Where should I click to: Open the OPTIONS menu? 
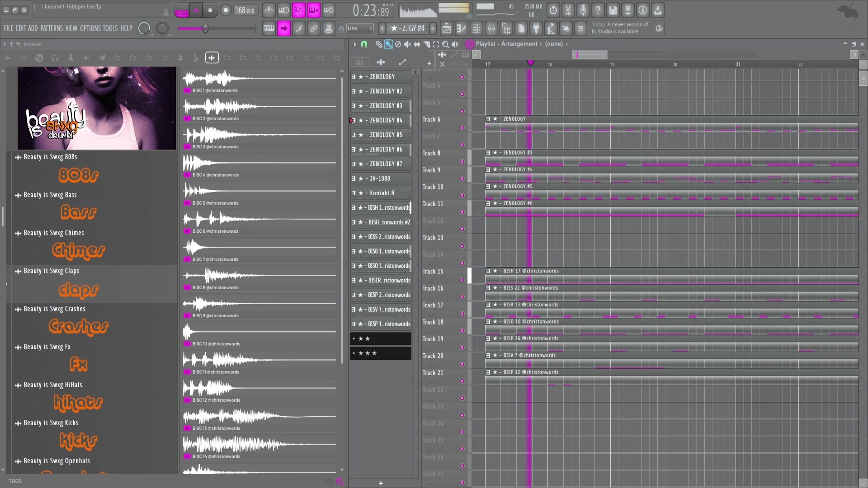(90, 28)
